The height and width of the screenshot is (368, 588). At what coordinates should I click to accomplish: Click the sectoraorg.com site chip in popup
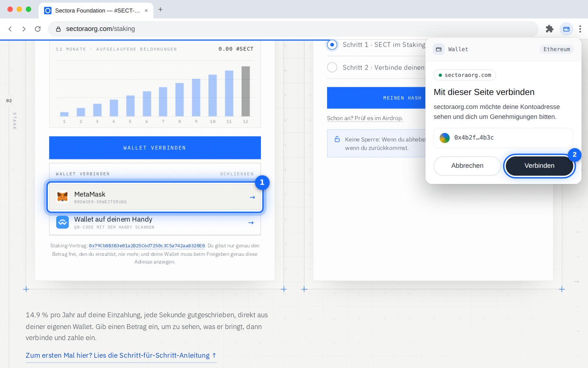click(x=465, y=75)
